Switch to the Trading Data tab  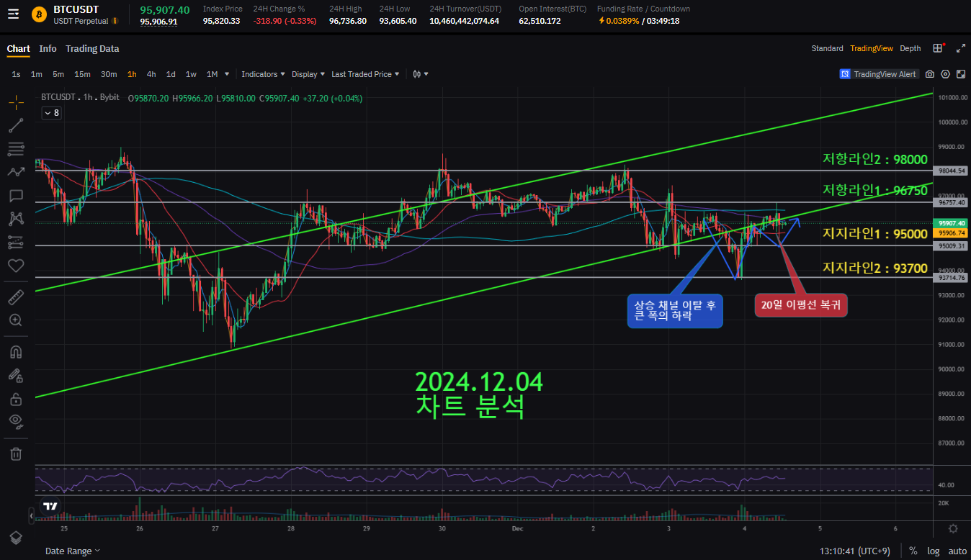coord(92,48)
